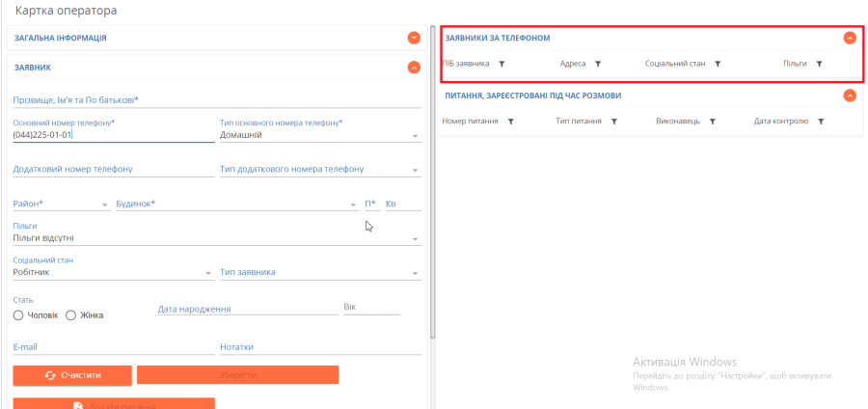Screen dimensions: 868x409
Task: Filter the Дата контролю column
Action: [x=821, y=122]
